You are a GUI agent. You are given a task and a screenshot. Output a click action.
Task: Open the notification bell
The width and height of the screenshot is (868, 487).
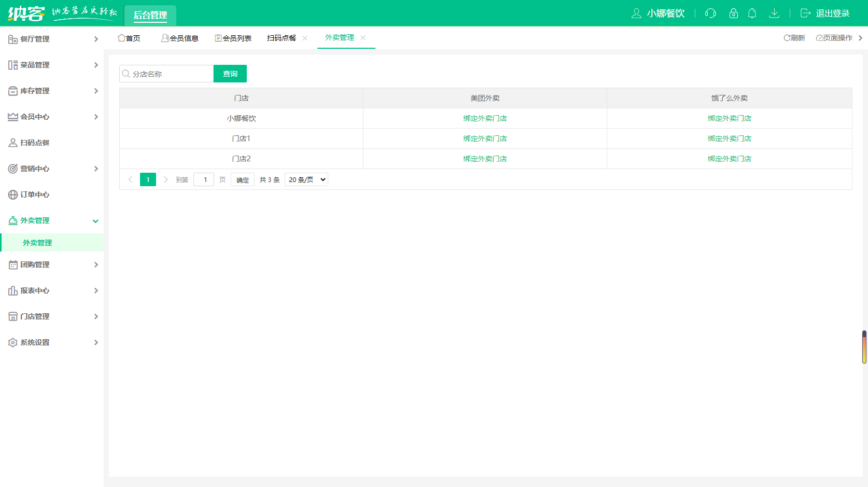point(752,13)
